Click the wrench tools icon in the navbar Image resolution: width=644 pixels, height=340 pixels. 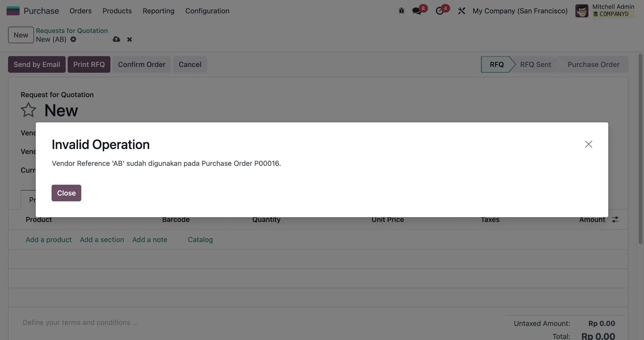462,11
